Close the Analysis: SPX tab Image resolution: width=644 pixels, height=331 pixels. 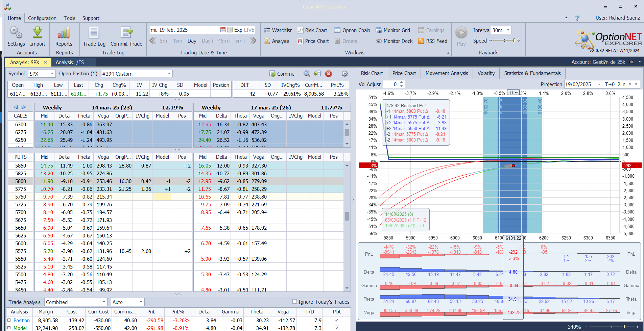(45, 62)
